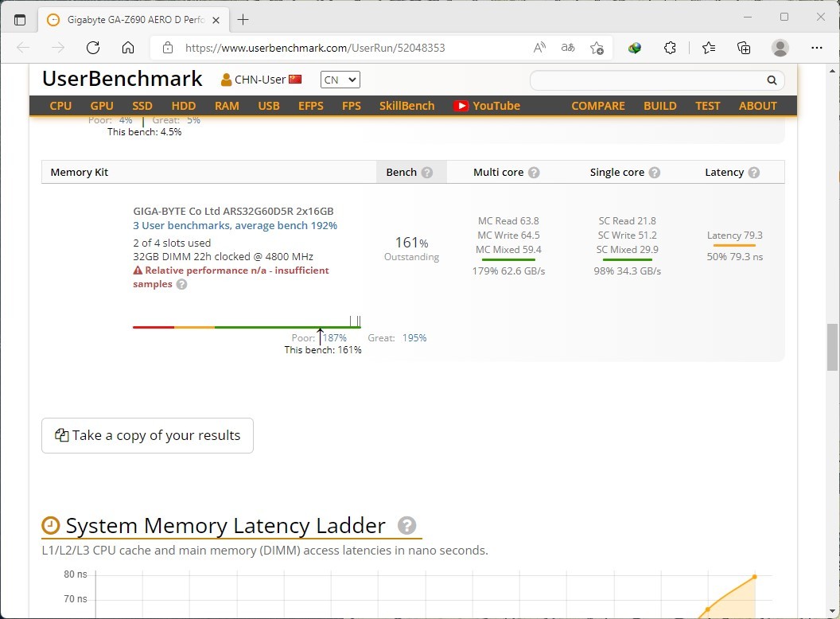Click help icon next to Memory Latency Ladder
840x619 pixels.
406,526
